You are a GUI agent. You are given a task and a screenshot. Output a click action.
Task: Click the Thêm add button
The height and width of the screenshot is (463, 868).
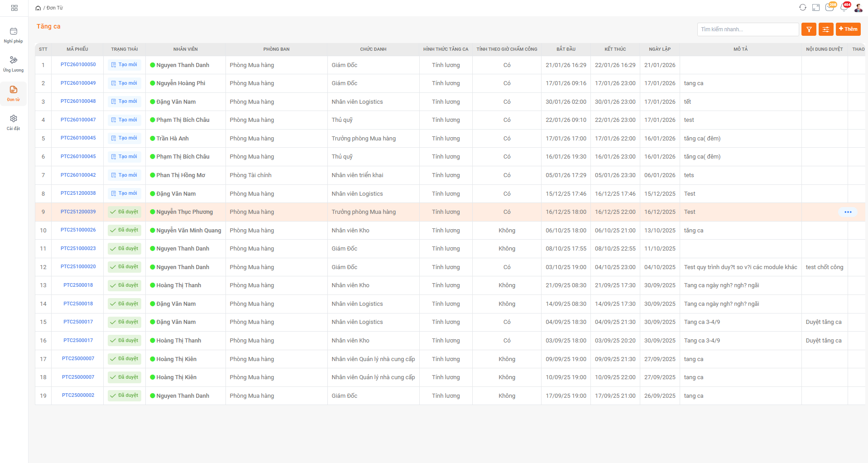point(848,29)
